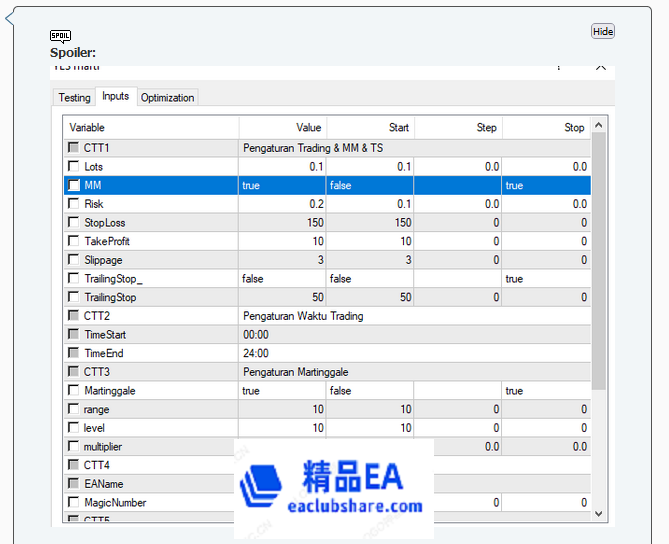Click the spoiler icon above the Spoiler label
Viewport: 669px width, 544px height.
[x=60, y=36]
